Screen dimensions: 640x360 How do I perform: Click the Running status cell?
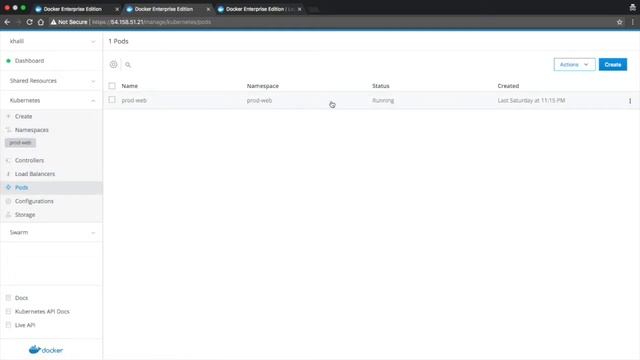tap(383, 100)
